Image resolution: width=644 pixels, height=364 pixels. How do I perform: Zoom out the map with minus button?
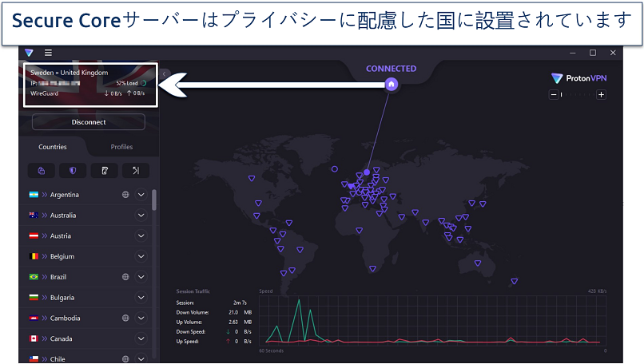click(x=552, y=95)
